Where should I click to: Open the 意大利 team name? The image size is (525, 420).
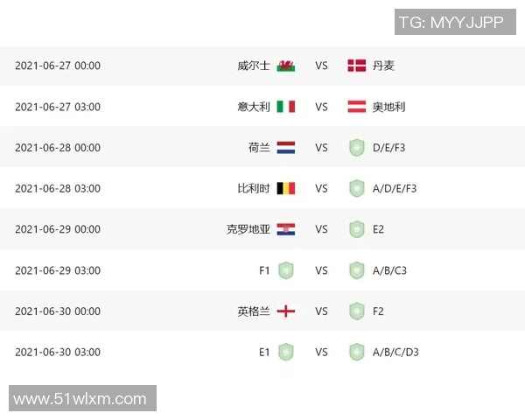pyautogui.click(x=254, y=107)
